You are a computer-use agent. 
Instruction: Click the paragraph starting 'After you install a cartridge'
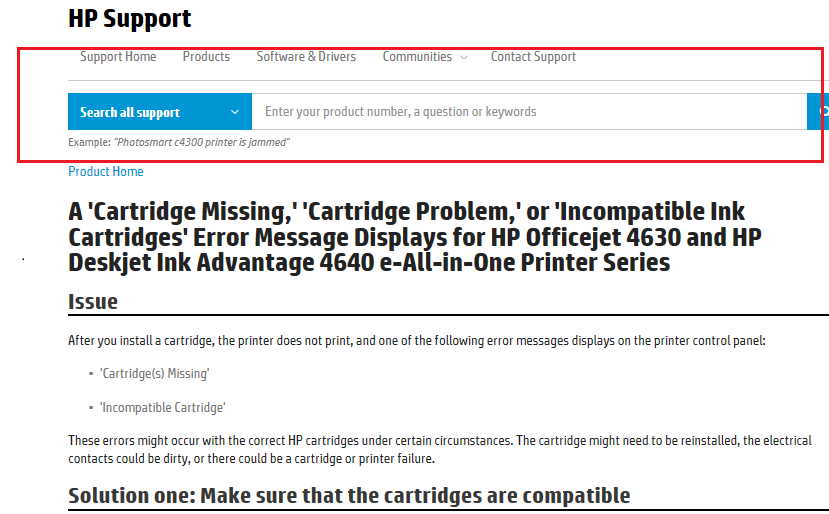[417, 341]
